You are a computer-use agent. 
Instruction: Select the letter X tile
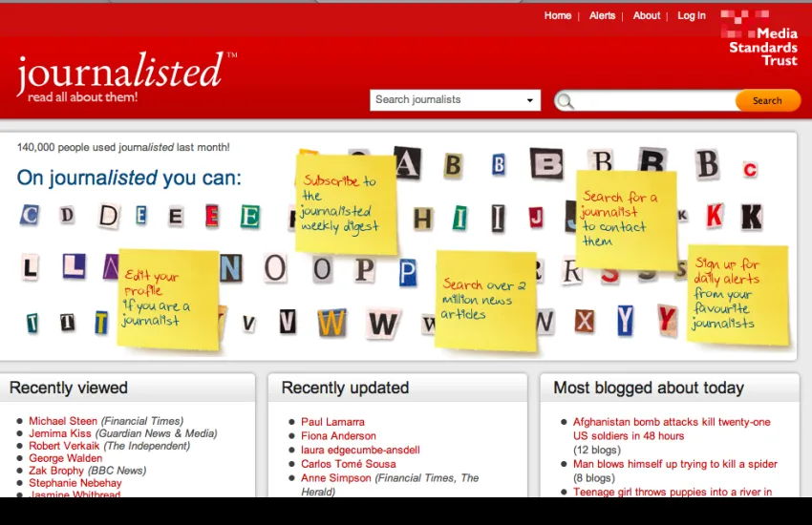(x=585, y=322)
